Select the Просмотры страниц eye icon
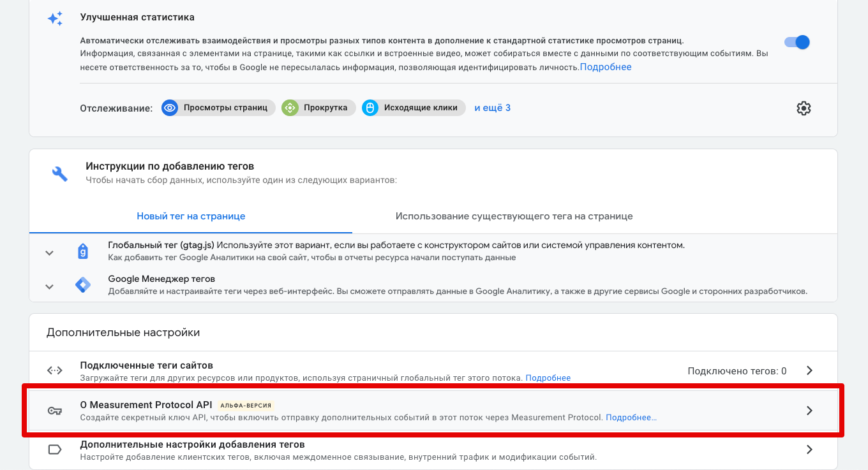 169,108
